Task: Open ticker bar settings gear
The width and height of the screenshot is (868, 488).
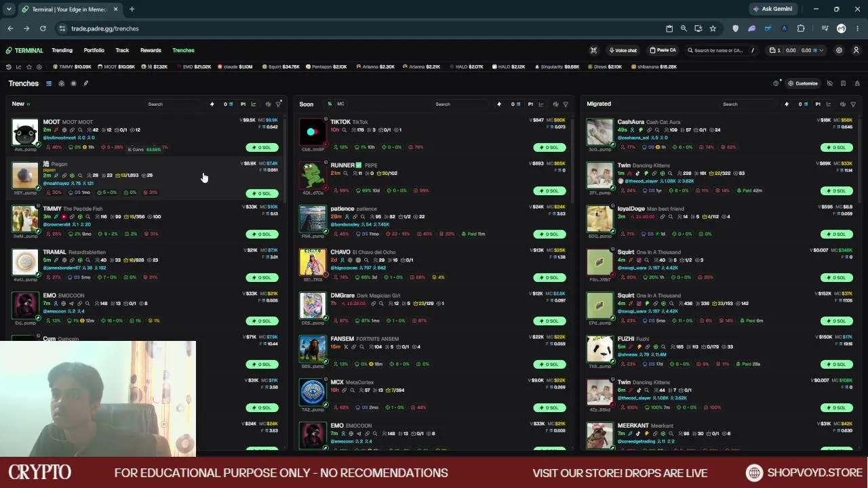Action: coord(39,66)
